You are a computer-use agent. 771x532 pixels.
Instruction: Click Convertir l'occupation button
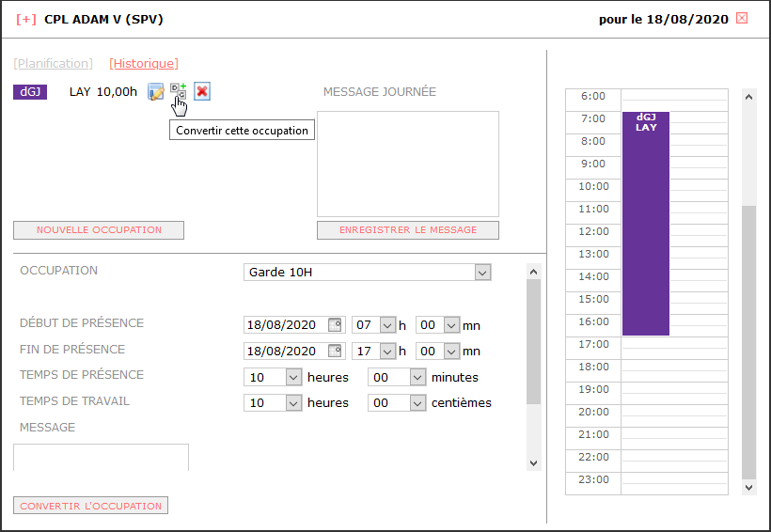click(91, 506)
